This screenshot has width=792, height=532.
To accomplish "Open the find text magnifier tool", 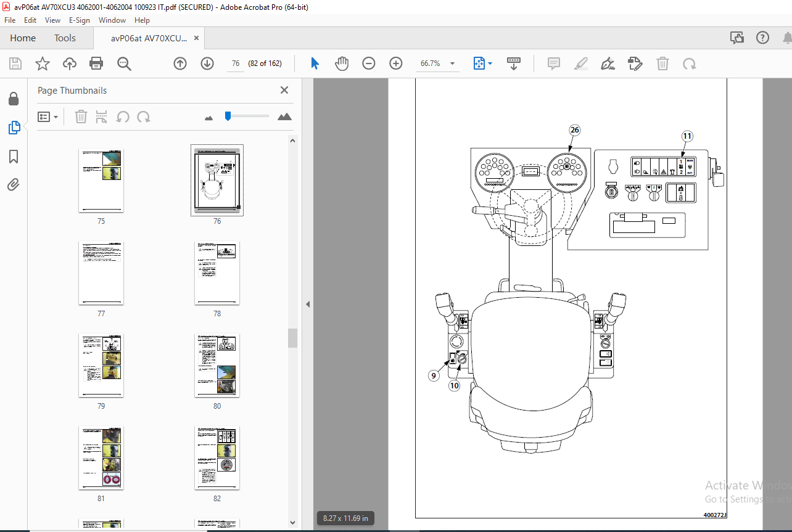I will [x=124, y=63].
